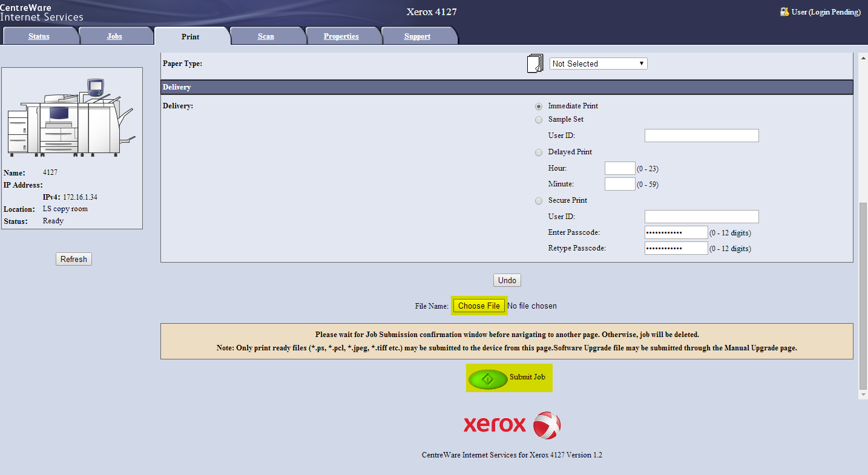The image size is (868, 475).
Task: Select Delayed Print delivery
Action: click(x=539, y=152)
